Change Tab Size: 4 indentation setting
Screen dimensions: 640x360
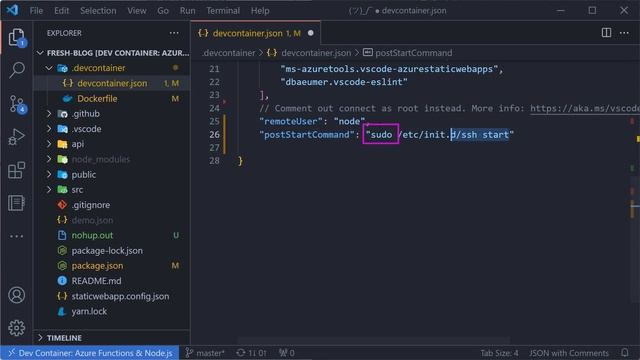(499, 353)
